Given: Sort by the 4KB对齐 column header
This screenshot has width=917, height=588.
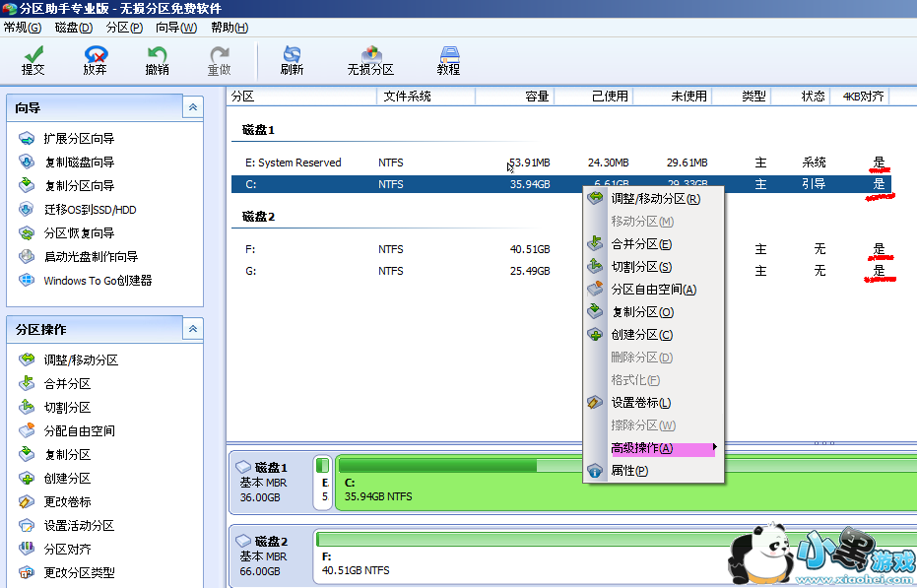Looking at the screenshot, I should click(860, 97).
